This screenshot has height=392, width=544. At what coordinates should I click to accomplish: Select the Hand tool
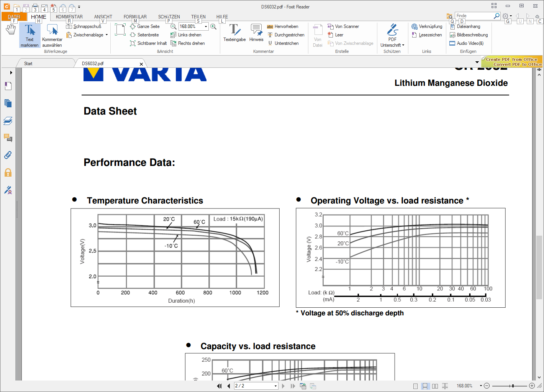[11, 30]
